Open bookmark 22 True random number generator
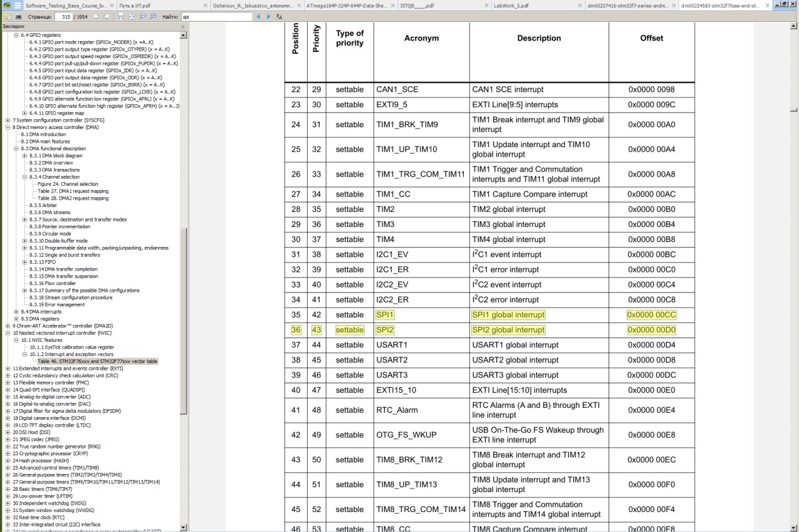Viewport: 799px width, 532px height. pos(56,447)
